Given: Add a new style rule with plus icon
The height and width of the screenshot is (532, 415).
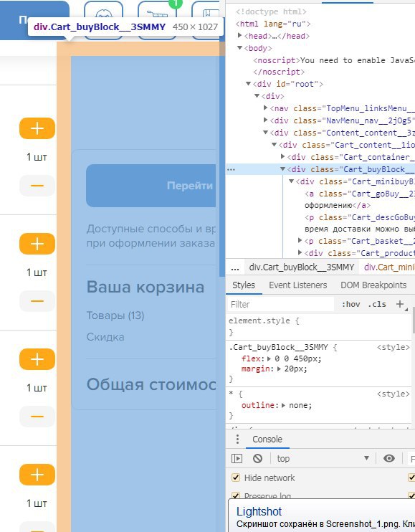Looking at the screenshot, I should click(400, 304).
